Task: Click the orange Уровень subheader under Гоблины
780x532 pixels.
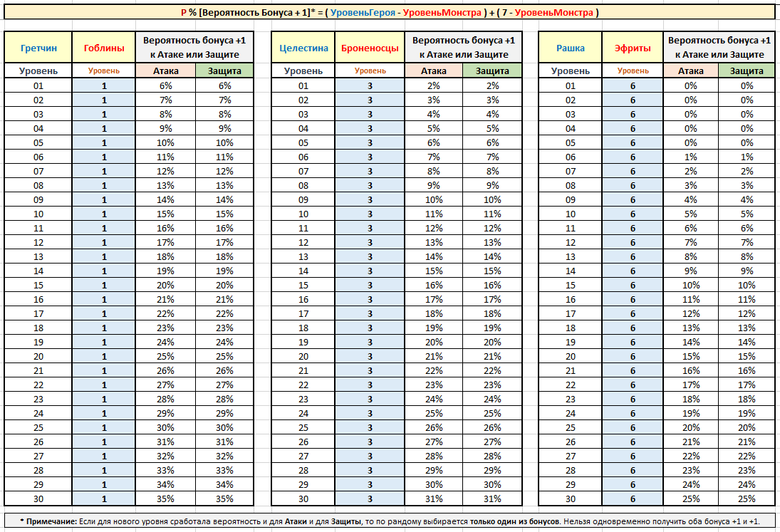Action: point(104,71)
